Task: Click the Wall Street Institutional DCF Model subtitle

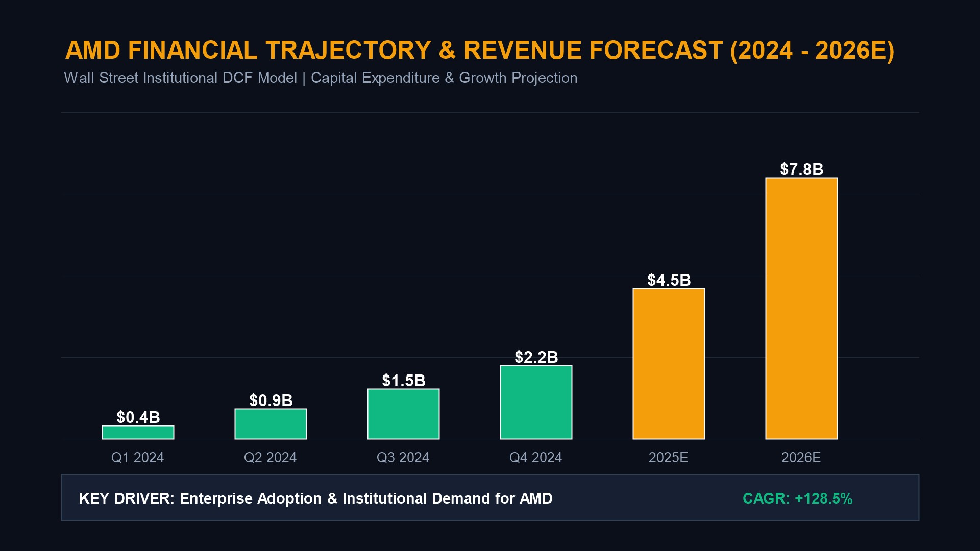Action: 321,78
